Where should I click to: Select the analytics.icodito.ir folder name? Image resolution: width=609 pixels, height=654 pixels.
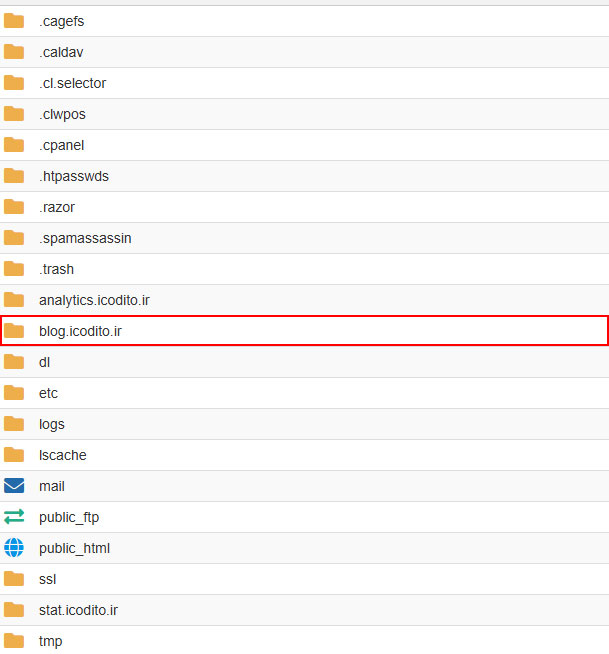pos(94,300)
